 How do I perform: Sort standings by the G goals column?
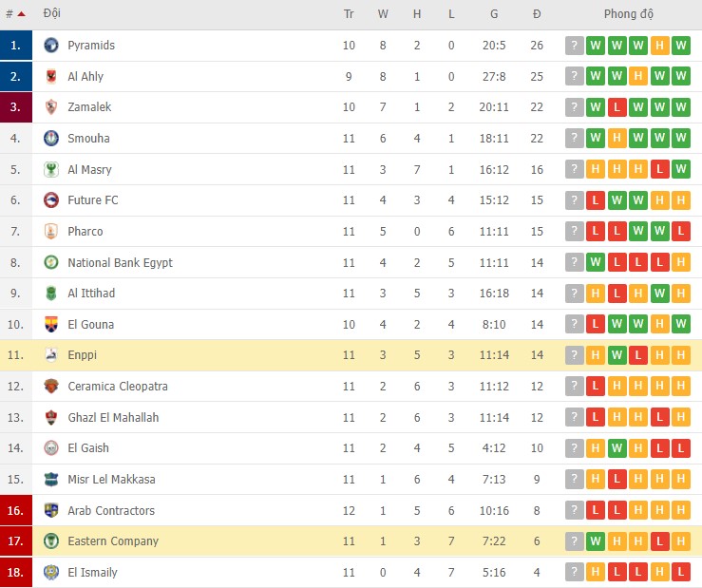pyautogui.click(x=494, y=14)
